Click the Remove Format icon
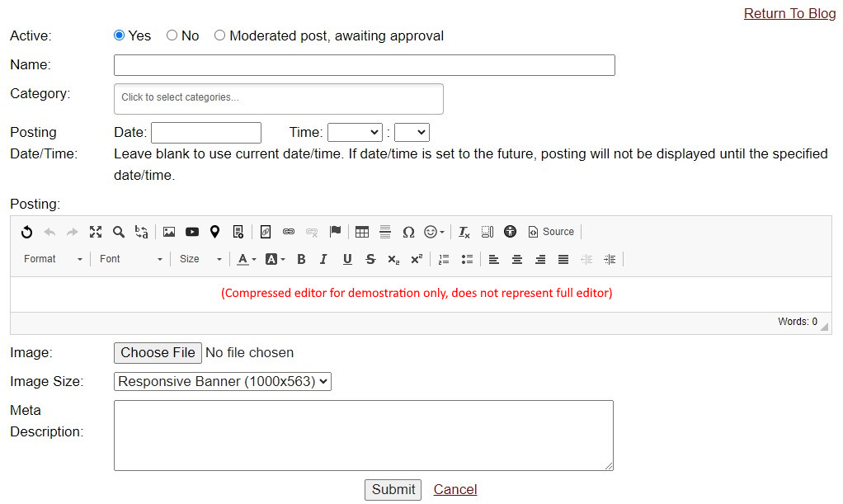 [x=464, y=232]
